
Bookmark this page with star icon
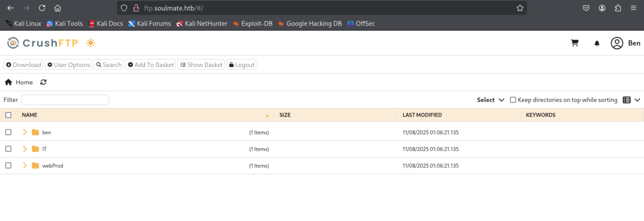[520, 8]
